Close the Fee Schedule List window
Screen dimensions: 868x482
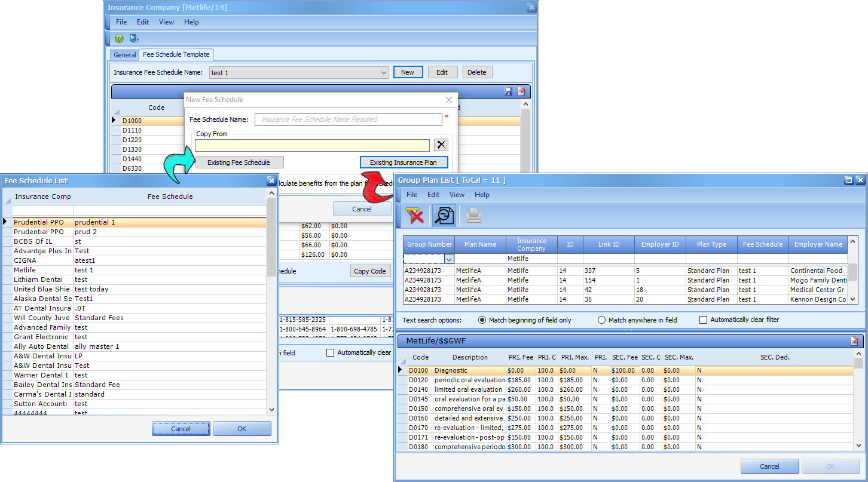(x=271, y=180)
